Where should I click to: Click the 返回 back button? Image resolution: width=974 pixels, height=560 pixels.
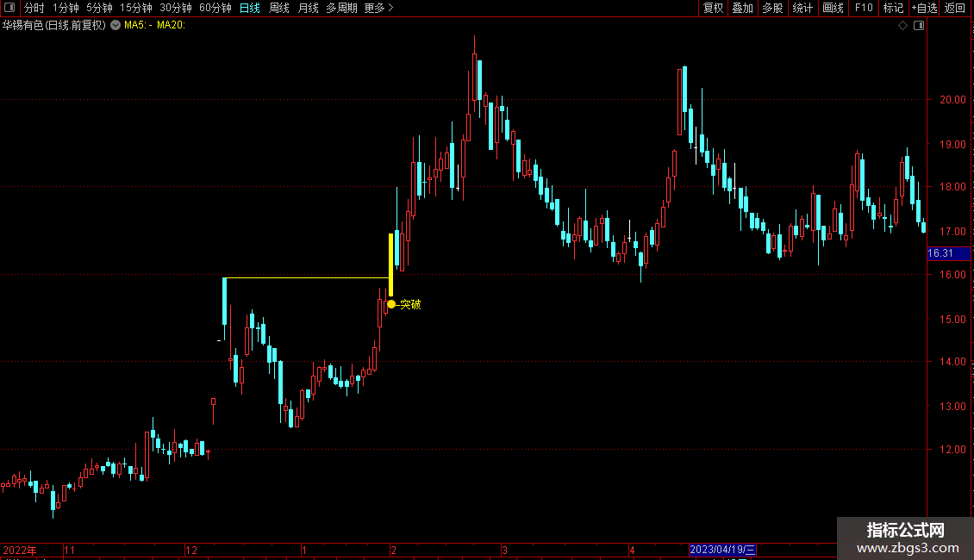[955, 8]
